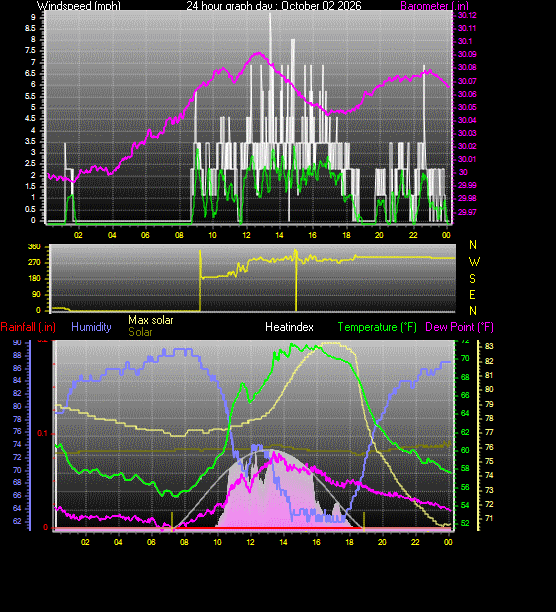The image size is (556, 612).
Task: Click the 90 degree direction scale value
Action: 36,294
